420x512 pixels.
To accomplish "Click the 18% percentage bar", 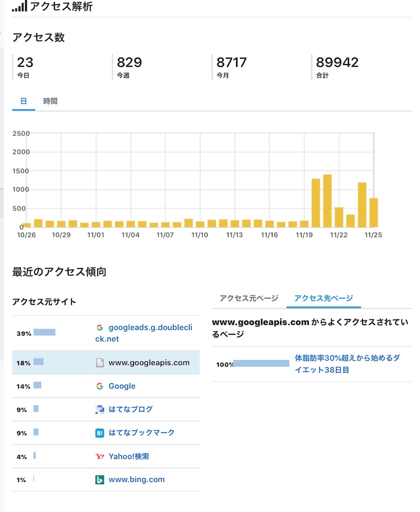I will [38, 362].
